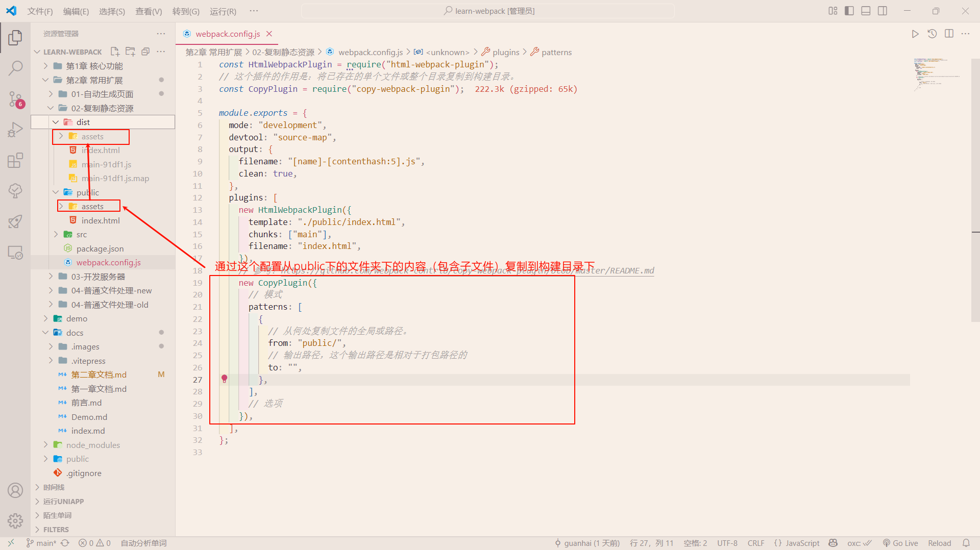Open the Search view in activity bar
This screenshot has height=550, width=980.
click(x=15, y=67)
